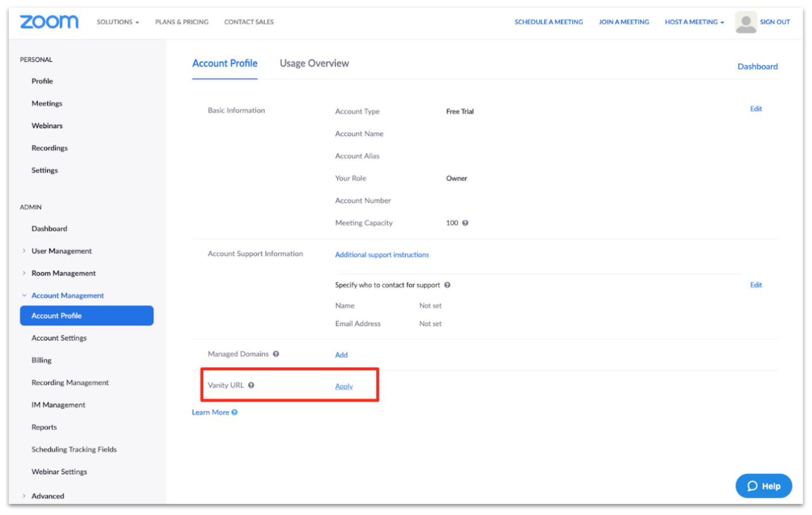
Task: Click the profile avatar picture
Action: pyautogui.click(x=745, y=22)
